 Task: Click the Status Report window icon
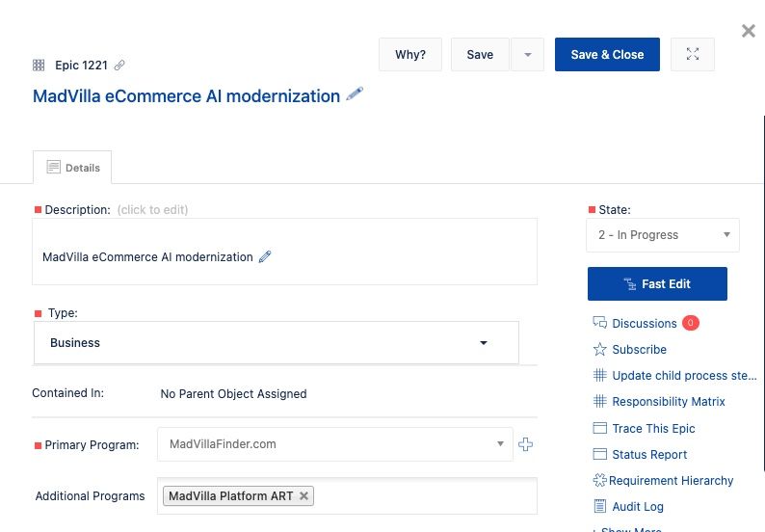coord(599,454)
